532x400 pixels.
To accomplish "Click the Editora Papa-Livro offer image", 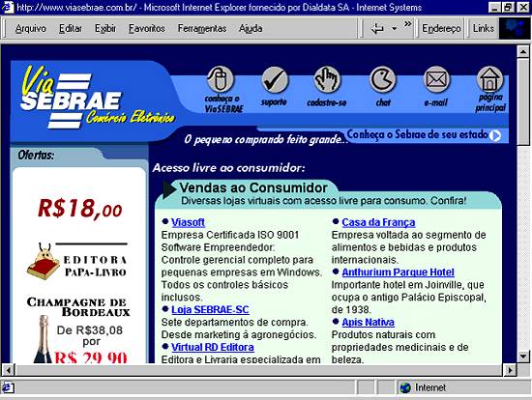I will click(77, 261).
